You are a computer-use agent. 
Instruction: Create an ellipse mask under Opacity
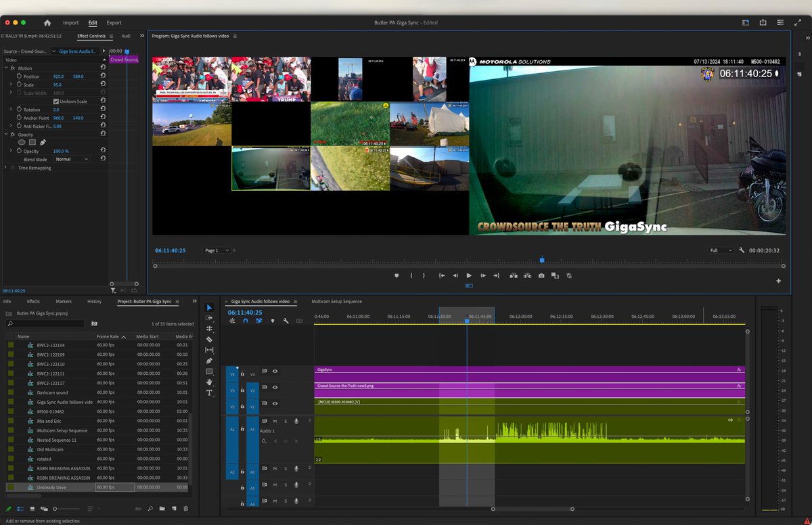pyautogui.click(x=22, y=143)
